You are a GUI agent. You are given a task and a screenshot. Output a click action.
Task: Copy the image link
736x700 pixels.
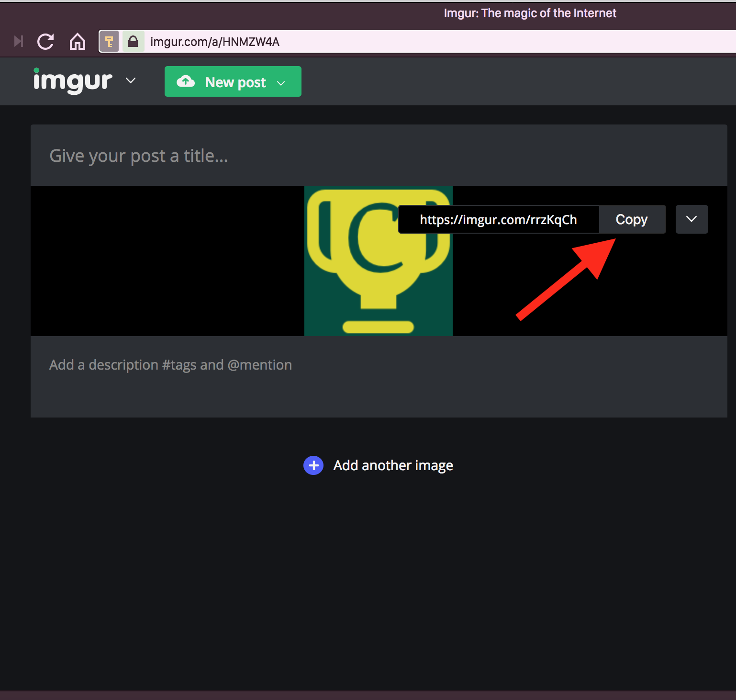(632, 219)
